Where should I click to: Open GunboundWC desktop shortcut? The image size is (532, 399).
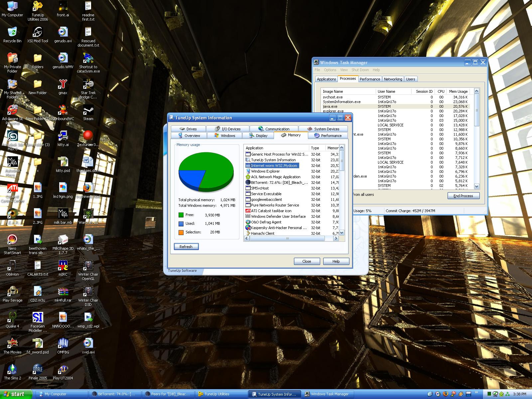[x=63, y=113]
